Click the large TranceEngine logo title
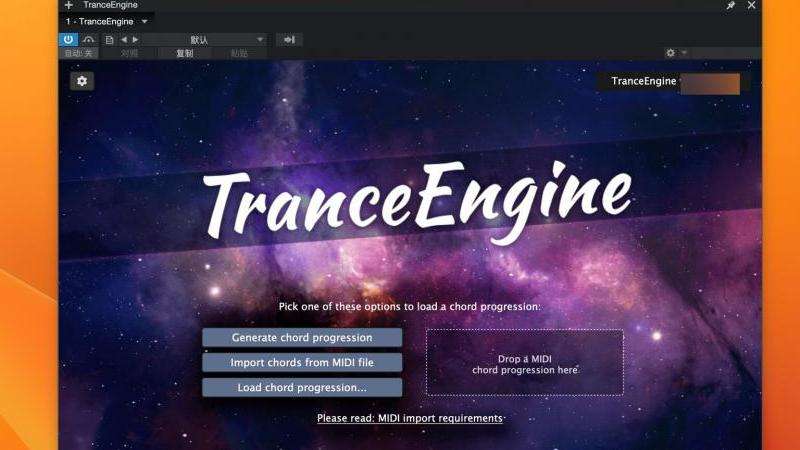Viewport: 800px width, 450px height. pos(417,202)
